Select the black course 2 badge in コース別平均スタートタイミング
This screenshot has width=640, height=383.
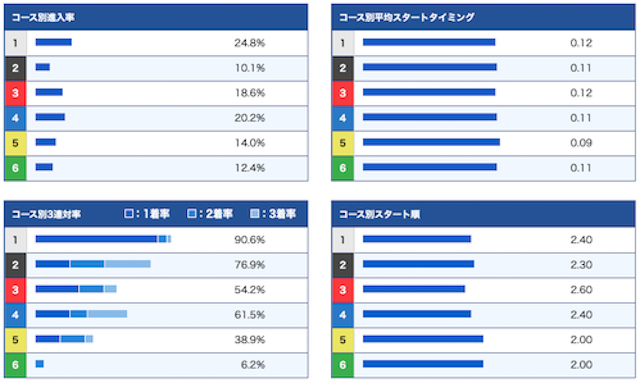click(342, 68)
